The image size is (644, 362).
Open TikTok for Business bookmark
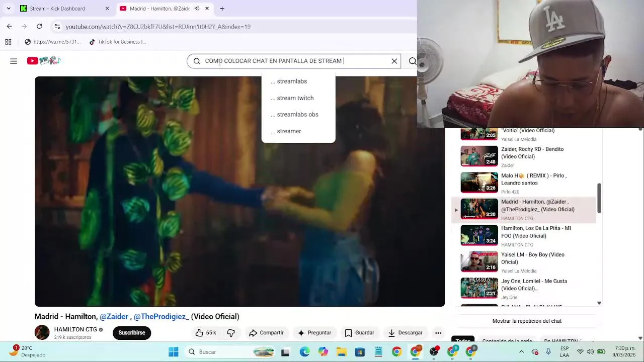[x=117, y=42]
